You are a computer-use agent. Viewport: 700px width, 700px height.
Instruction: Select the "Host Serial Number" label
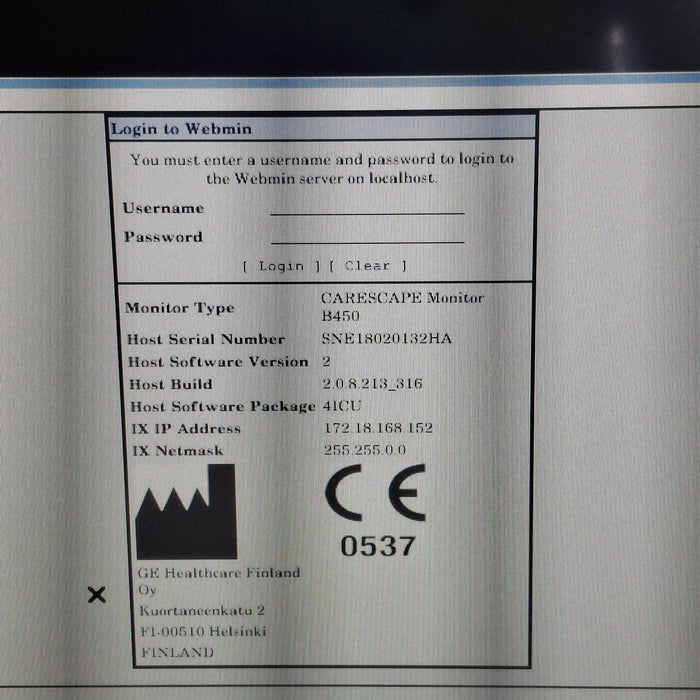point(206,339)
